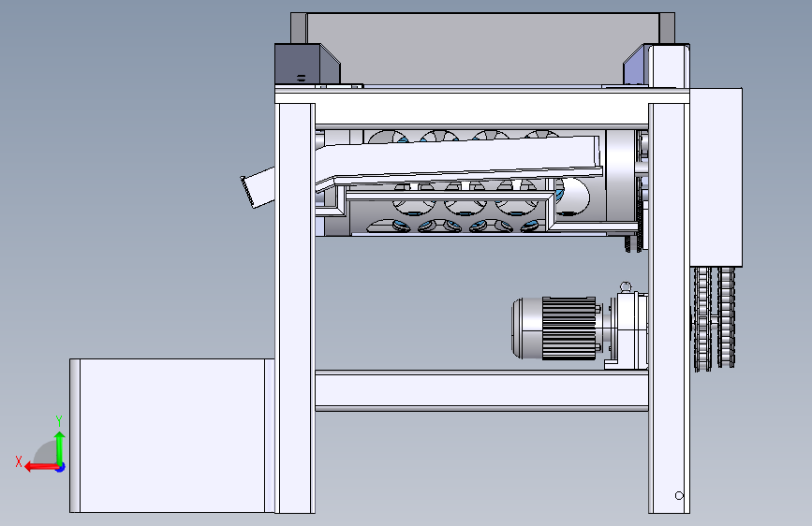Select the inclined discharge chute outlet on left
Screen dimensions: 812x526
[x=258, y=187]
